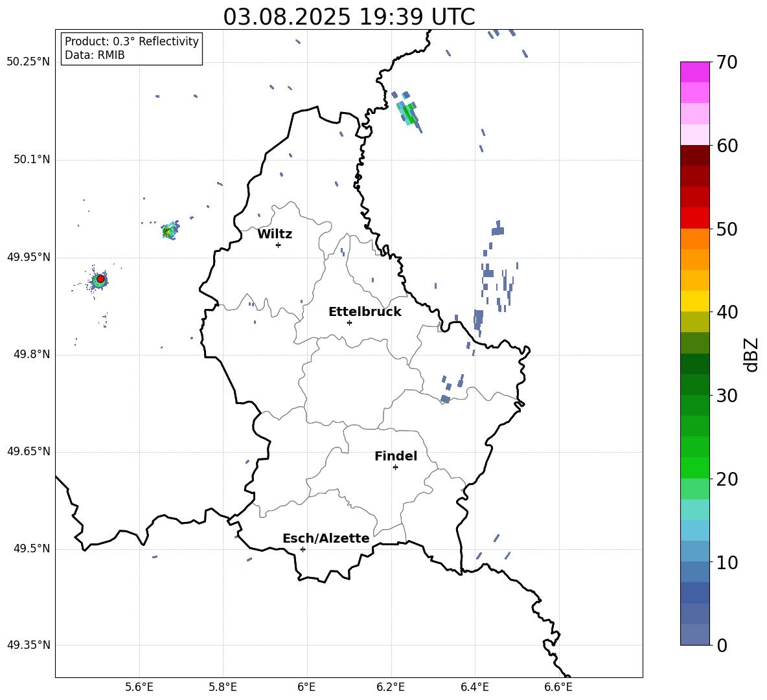Viewport: 767px width, 700px height.
Task: Select the Esch/Alzette city label
Action: [x=326, y=538]
